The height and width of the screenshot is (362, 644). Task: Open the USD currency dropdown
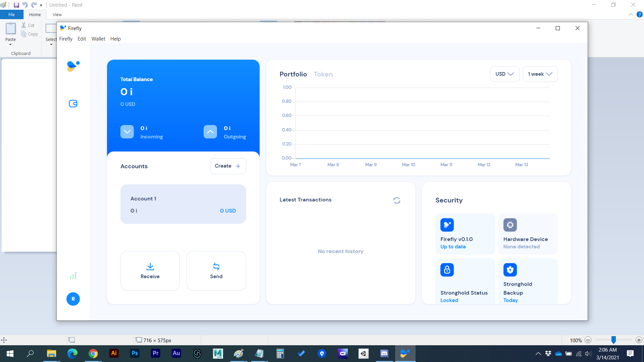coord(504,74)
